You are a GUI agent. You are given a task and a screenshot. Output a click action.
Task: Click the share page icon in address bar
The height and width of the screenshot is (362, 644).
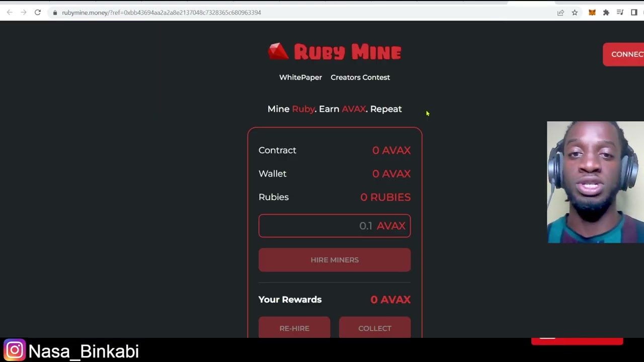[x=560, y=13]
